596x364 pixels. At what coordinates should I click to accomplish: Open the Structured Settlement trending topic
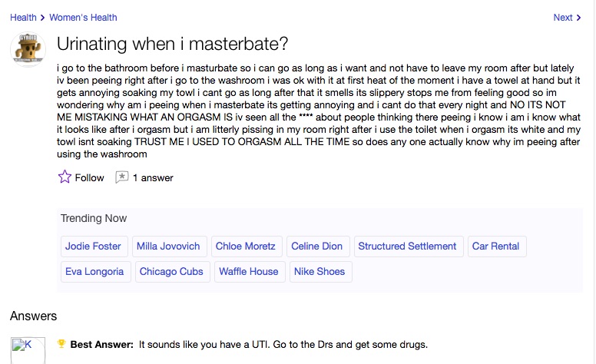click(x=409, y=247)
